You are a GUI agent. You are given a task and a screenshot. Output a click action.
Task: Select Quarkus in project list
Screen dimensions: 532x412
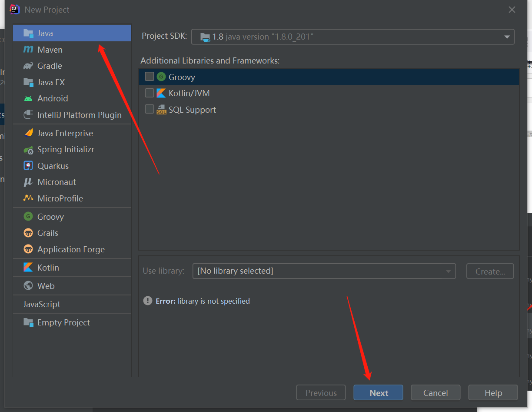72,166
